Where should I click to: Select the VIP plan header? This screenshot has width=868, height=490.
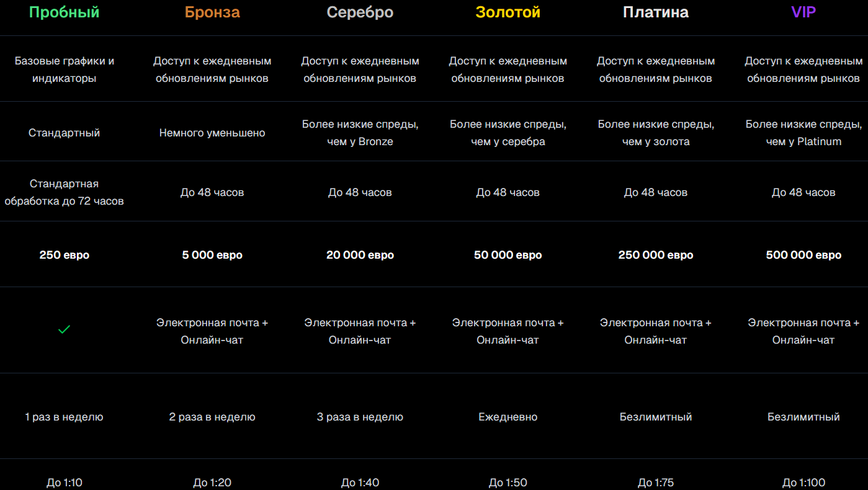tap(803, 11)
